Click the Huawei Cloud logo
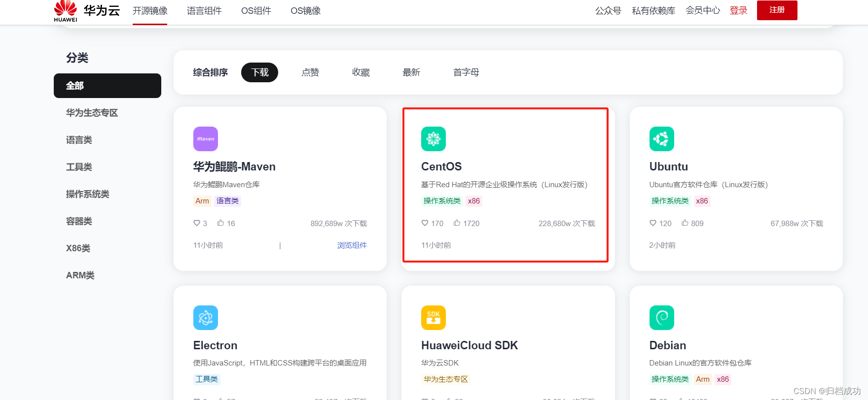 click(87, 11)
